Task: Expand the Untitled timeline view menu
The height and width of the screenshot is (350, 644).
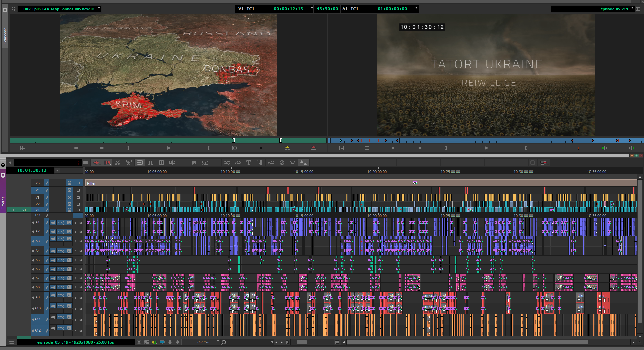Action: pos(218,342)
